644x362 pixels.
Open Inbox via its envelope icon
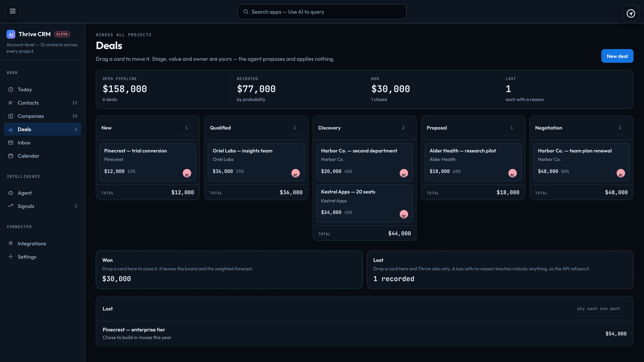pos(10,142)
